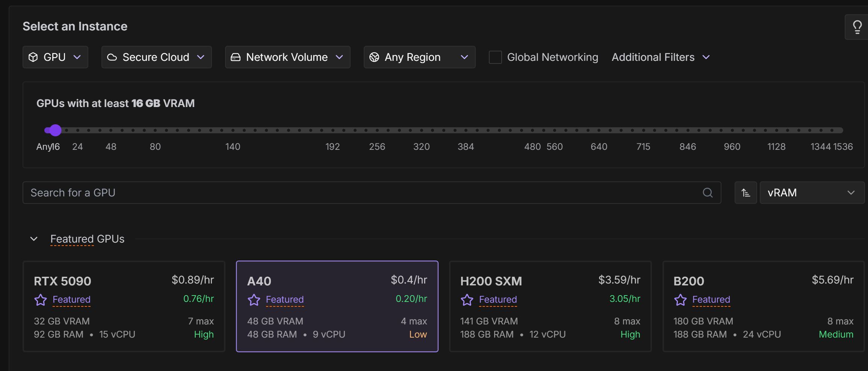Click the lightbulb tips icon
Screen dimensions: 868x371
coord(857,27)
